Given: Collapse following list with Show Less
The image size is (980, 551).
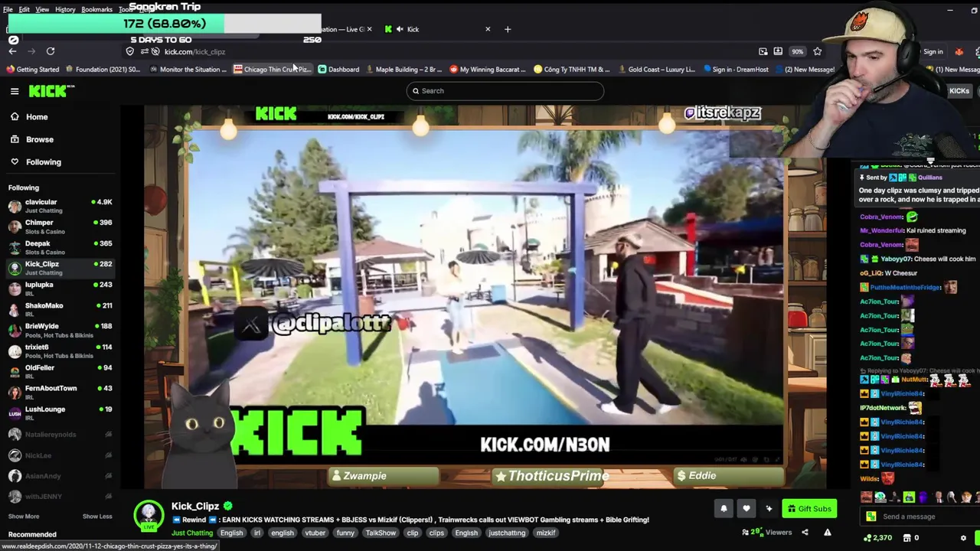Looking at the screenshot, I should point(97,517).
